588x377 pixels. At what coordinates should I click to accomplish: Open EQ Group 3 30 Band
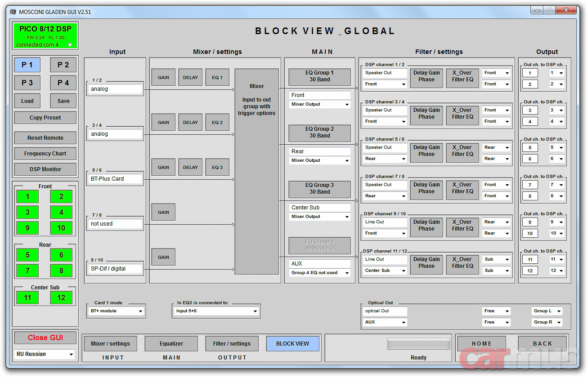coord(320,189)
